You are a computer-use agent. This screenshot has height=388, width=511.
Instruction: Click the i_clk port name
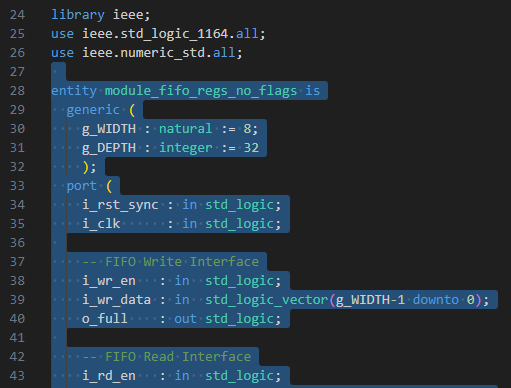pos(101,224)
